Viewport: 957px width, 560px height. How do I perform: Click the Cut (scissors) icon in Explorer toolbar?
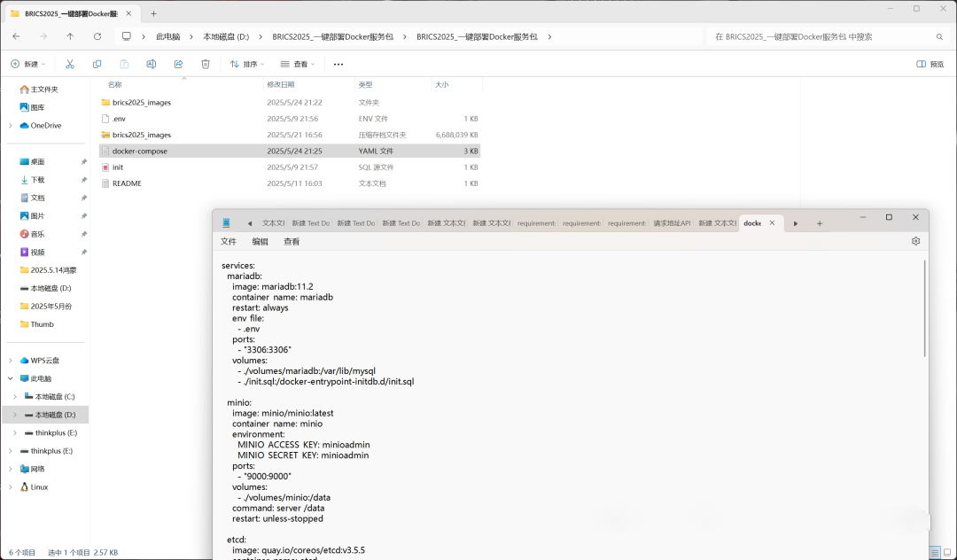70,64
